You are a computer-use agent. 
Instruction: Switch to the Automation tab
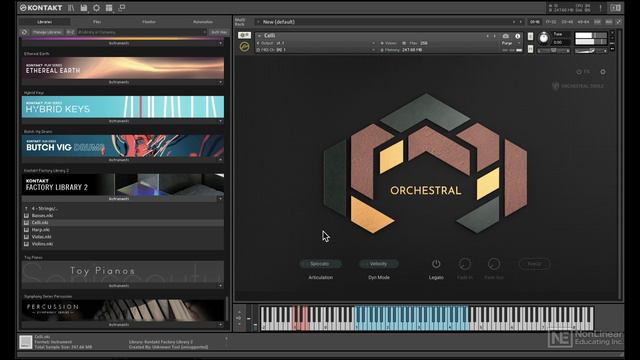point(203,22)
